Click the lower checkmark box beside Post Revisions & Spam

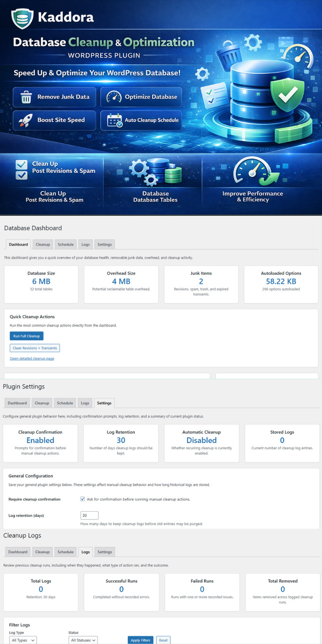pyautogui.click(x=21, y=175)
